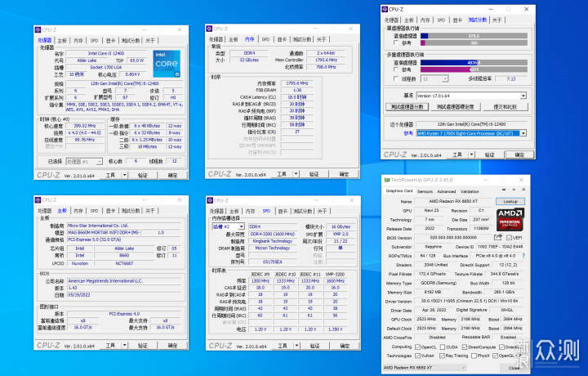Click the MAG B660M MORTAR WIFI DDR4 model field

click(104, 233)
